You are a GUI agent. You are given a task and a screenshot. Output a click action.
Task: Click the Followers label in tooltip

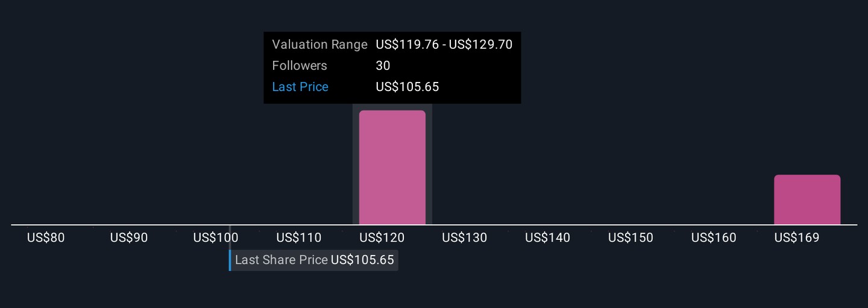(x=300, y=66)
